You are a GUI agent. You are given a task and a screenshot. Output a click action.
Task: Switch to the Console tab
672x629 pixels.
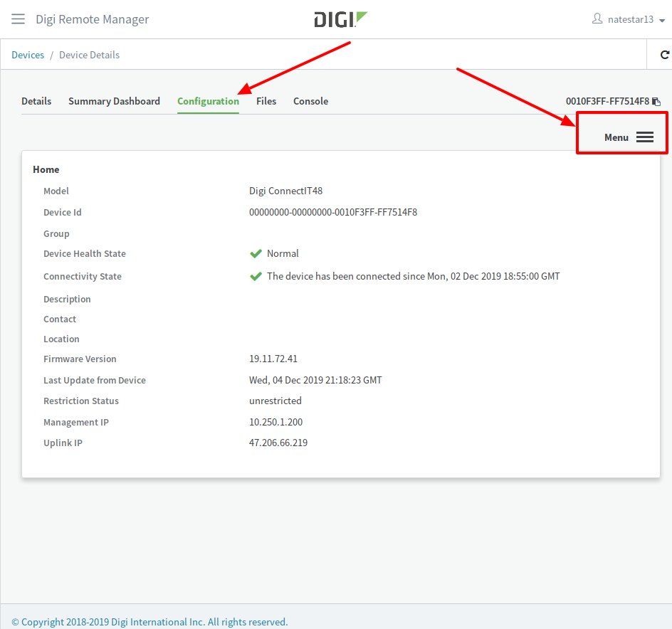point(310,101)
